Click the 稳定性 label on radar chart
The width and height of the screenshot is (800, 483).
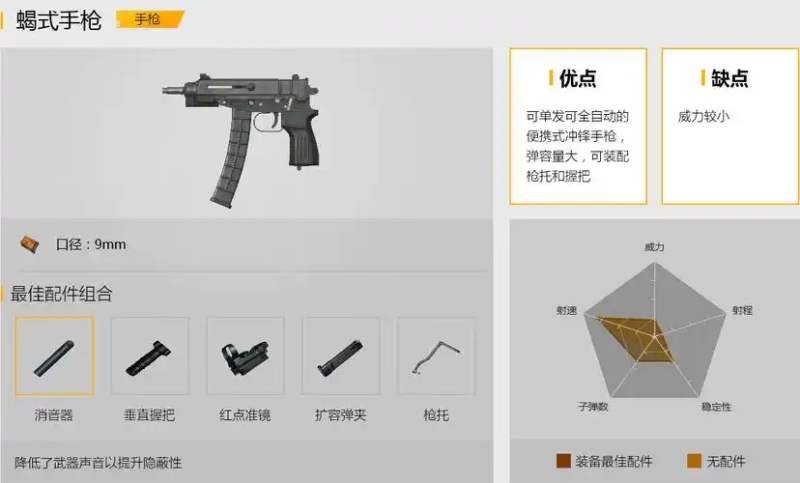point(716,406)
